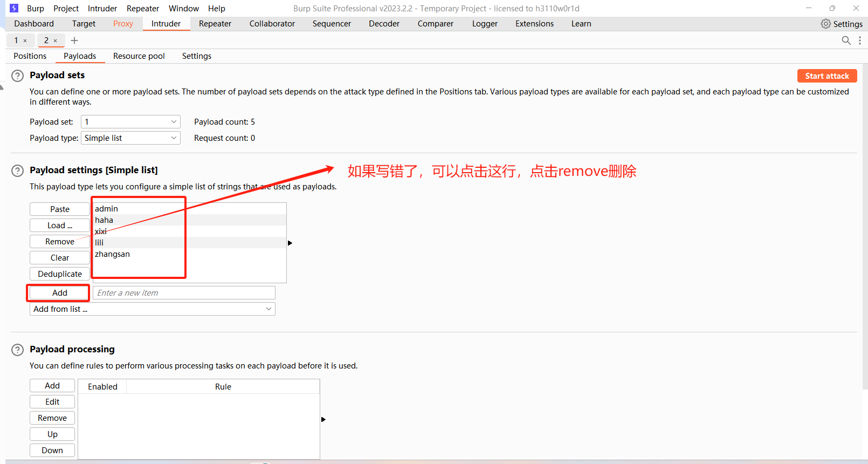This screenshot has height=464, width=868.
Task: Open the Repeater menu
Action: [143, 9]
